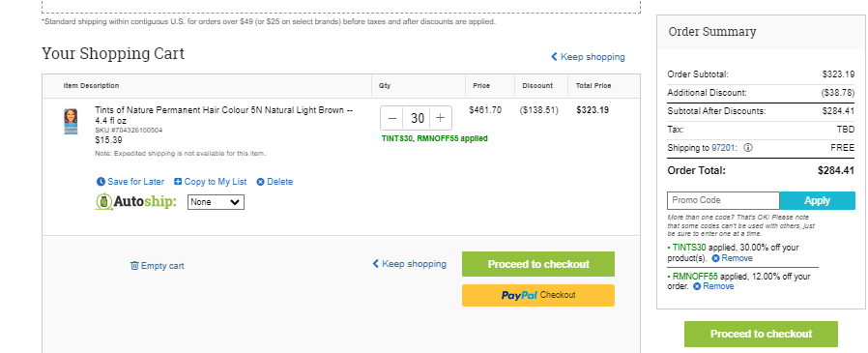868x353 pixels.
Task: Open the shipping ZIP code 97201 link
Action: coord(724,149)
